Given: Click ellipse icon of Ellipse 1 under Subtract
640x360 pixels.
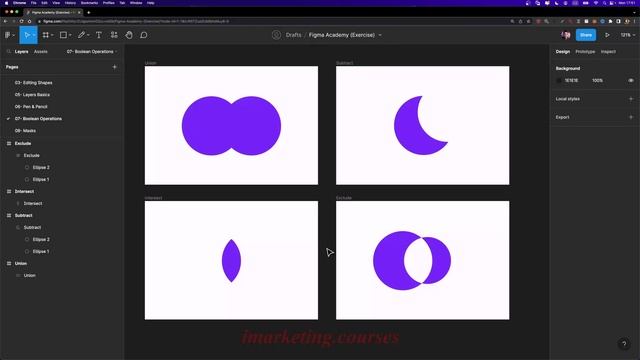Looking at the screenshot, I should click(x=27, y=251).
